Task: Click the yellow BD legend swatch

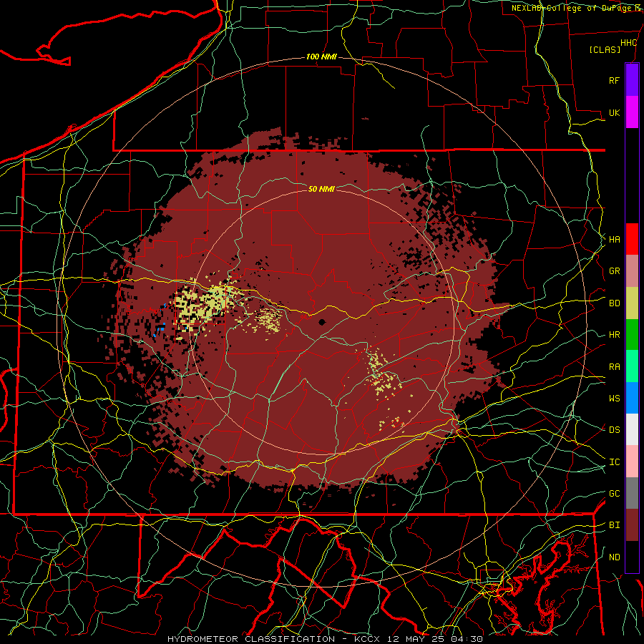Action: pyautogui.click(x=632, y=303)
